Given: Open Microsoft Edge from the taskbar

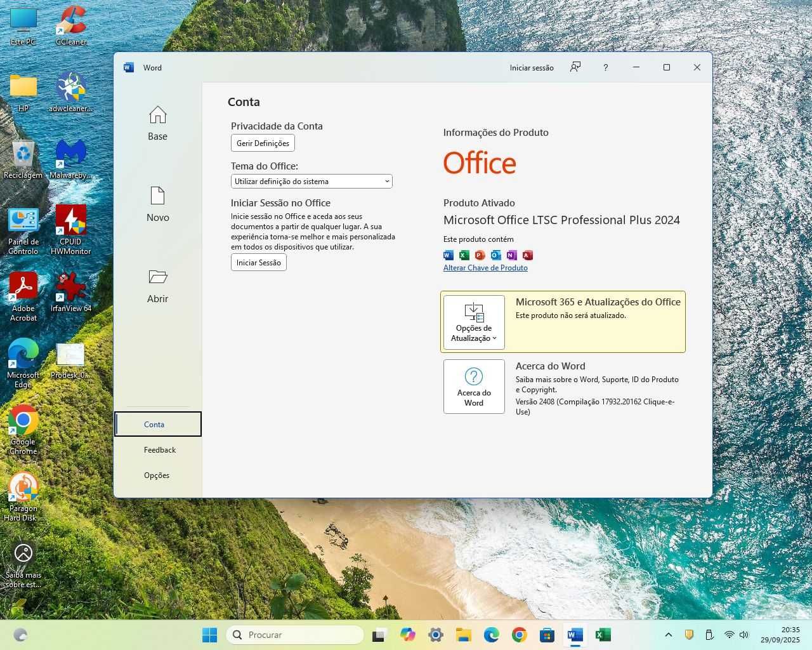Looking at the screenshot, I should point(491,635).
